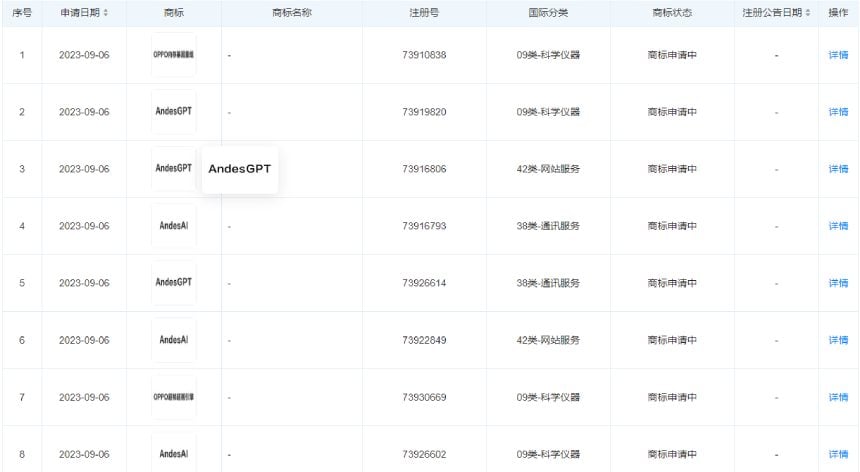This screenshot has height=472, width=860.
Task: Select registration number 73919820
Action: [424, 112]
